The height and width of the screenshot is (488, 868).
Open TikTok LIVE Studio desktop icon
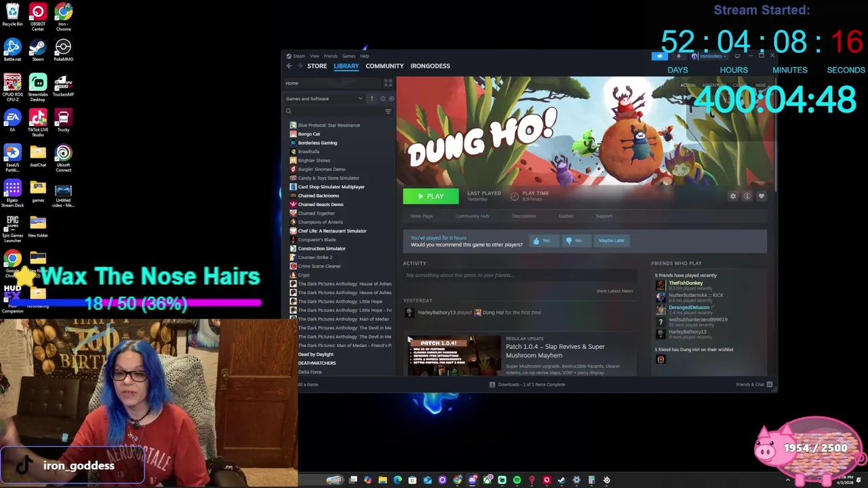38,123
